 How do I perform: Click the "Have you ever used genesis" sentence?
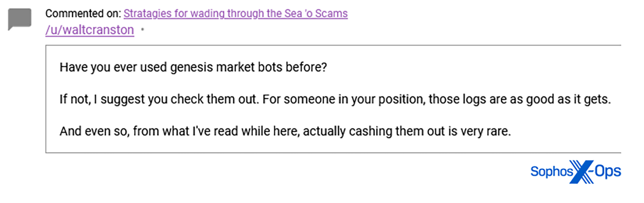[193, 67]
